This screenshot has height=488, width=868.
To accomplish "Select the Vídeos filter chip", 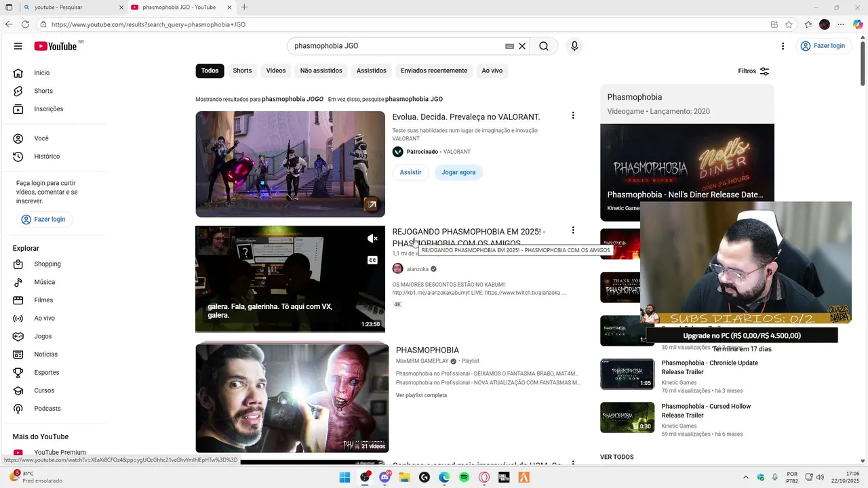I will coord(276,70).
